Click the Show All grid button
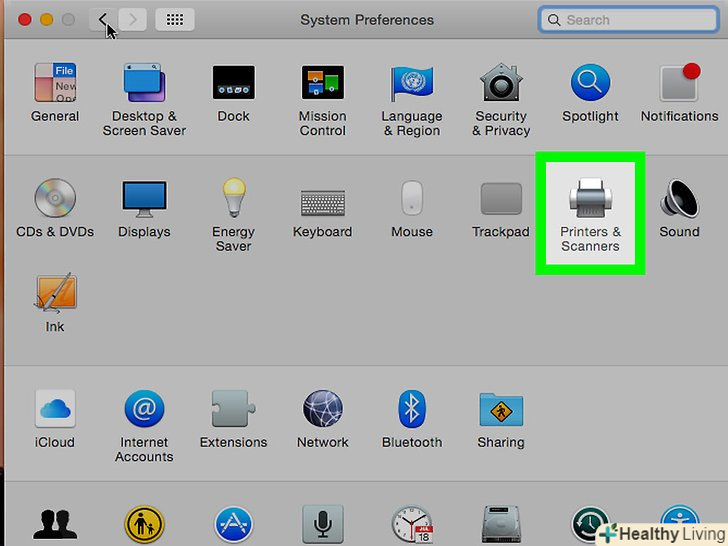The height and width of the screenshot is (546, 728). tap(175, 20)
